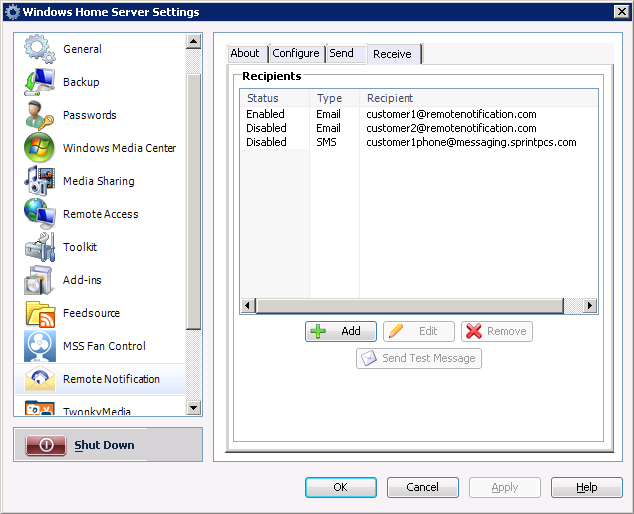The height and width of the screenshot is (514, 634).
Task: Sort recipients by Type column
Action: (335, 98)
